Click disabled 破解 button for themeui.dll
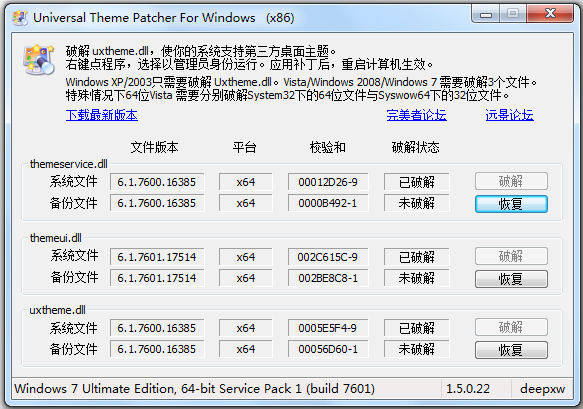The width and height of the screenshot is (583, 409). pos(511,256)
